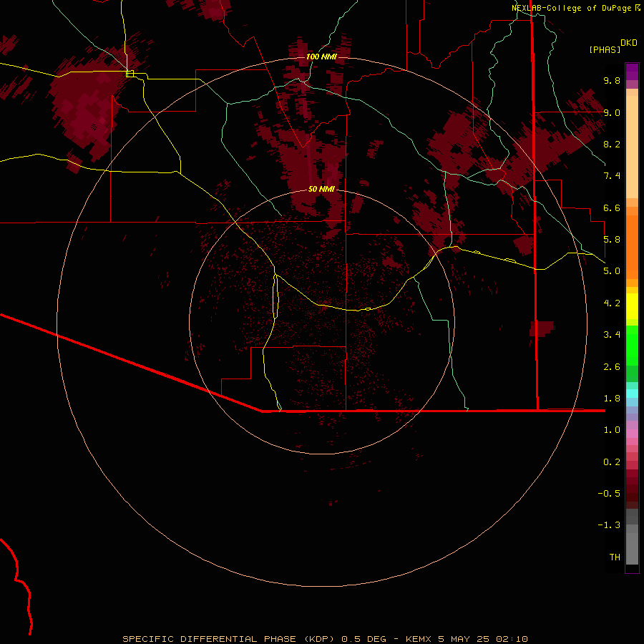Click the -1.3 value on the color scale
The width and height of the screenshot is (644, 644).
pos(610,525)
